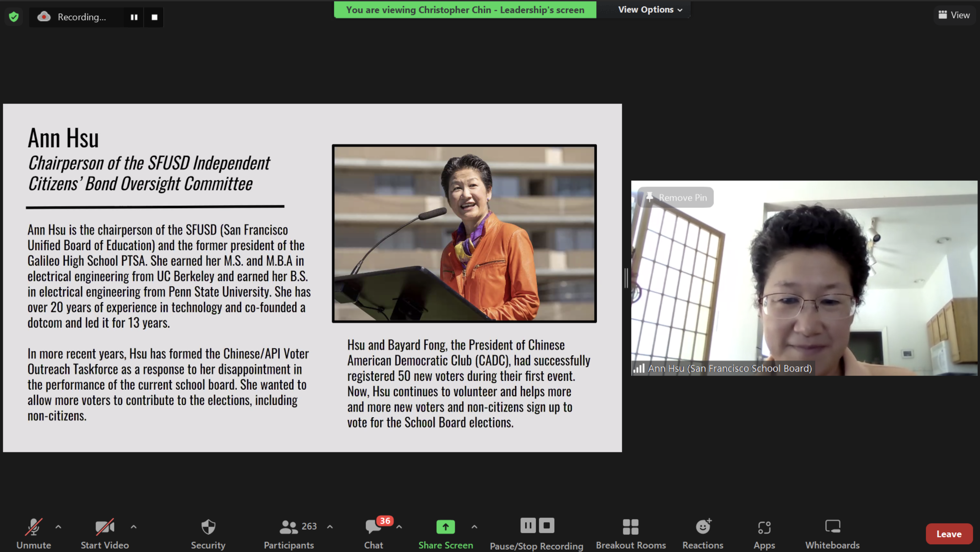
Task: Click the red Leave button
Action: pos(949,534)
